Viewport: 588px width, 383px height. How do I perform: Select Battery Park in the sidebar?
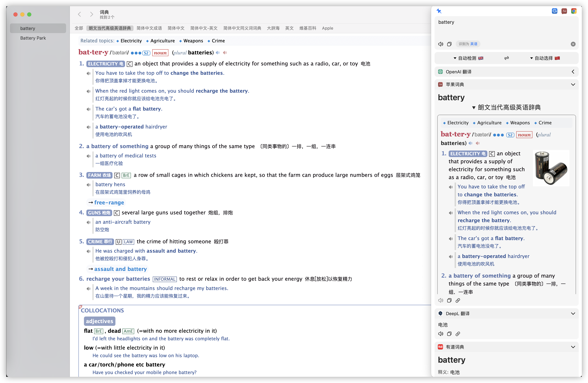click(x=33, y=38)
